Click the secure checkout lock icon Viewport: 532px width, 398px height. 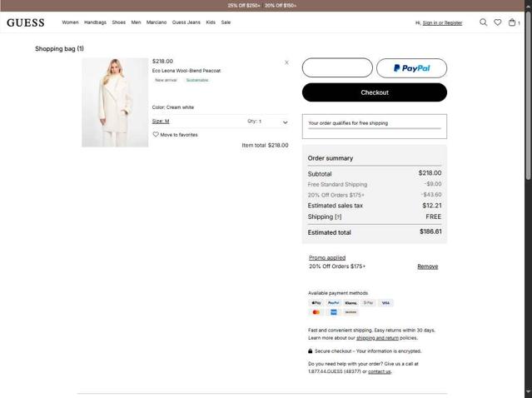[x=310, y=351]
